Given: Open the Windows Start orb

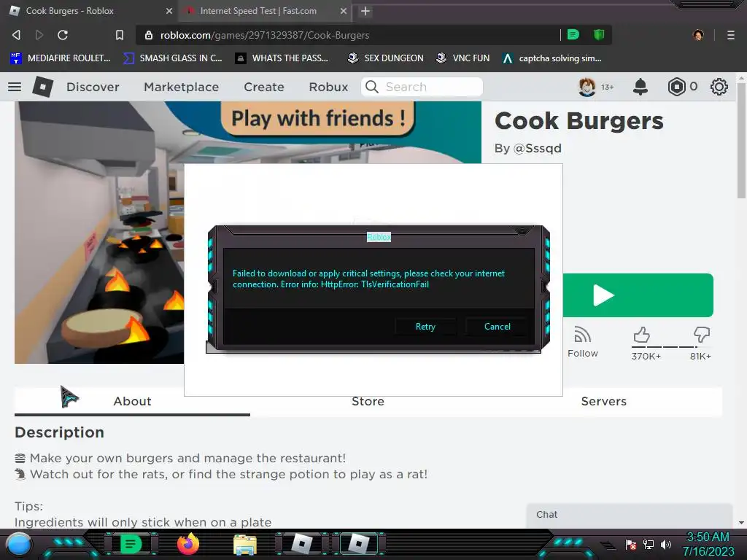Looking at the screenshot, I should pos(19,544).
